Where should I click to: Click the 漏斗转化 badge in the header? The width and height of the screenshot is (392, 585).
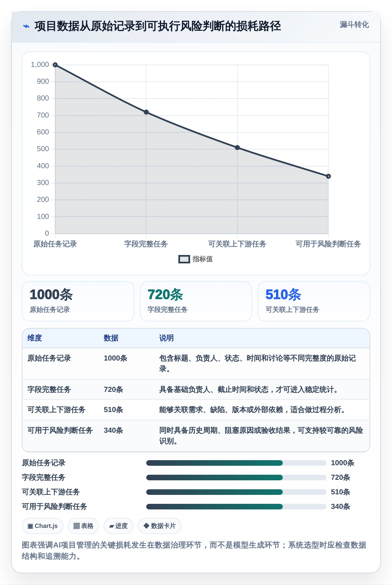(x=354, y=25)
